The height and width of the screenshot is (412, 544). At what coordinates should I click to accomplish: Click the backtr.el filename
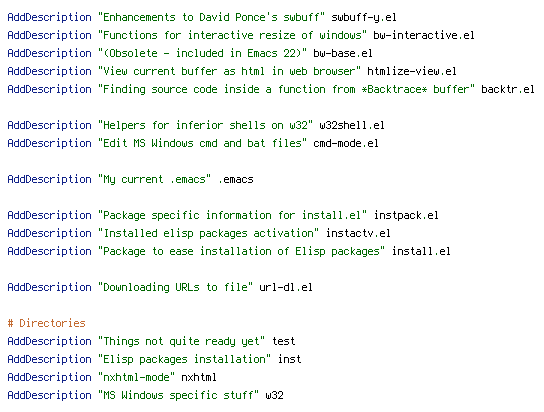click(508, 89)
